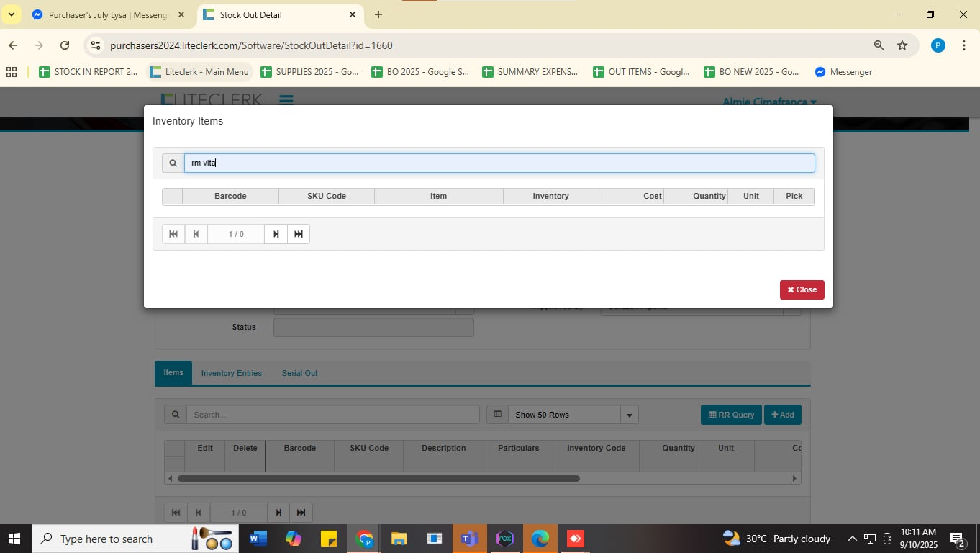Open Microsoft Word from the taskbar
Image resolution: width=980 pixels, height=553 pixels.
click(258, 539)
